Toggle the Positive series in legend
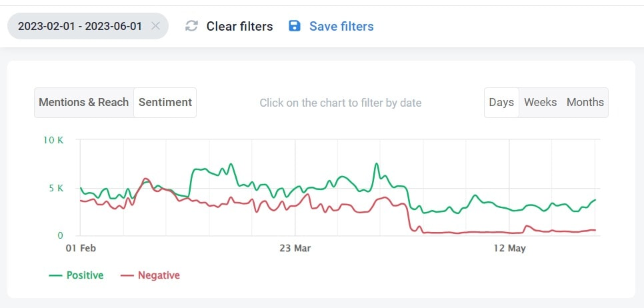Screen dimensions: 644x308 click(85, 275)
